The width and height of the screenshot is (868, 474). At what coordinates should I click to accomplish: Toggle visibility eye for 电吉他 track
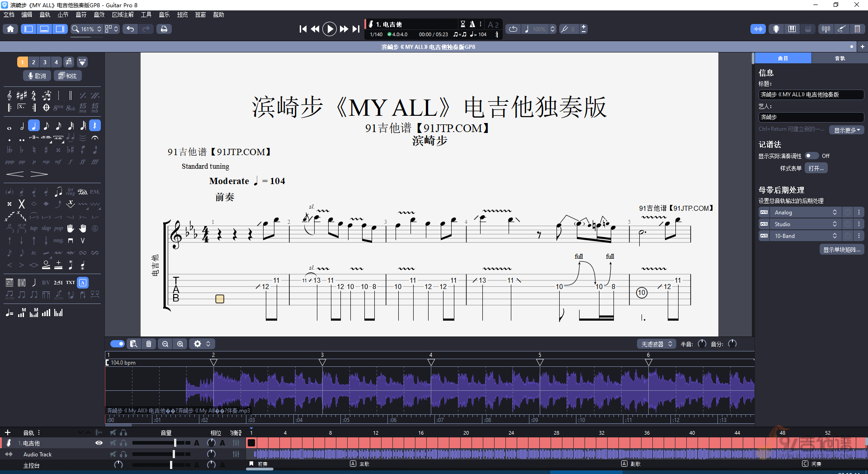99,443
